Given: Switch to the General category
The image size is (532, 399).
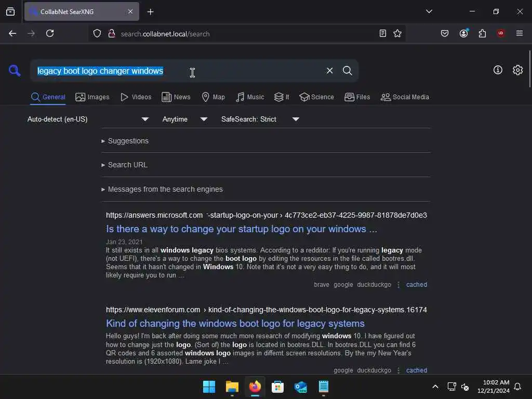Looking at the screenshot, I should [x=48, y=97].
